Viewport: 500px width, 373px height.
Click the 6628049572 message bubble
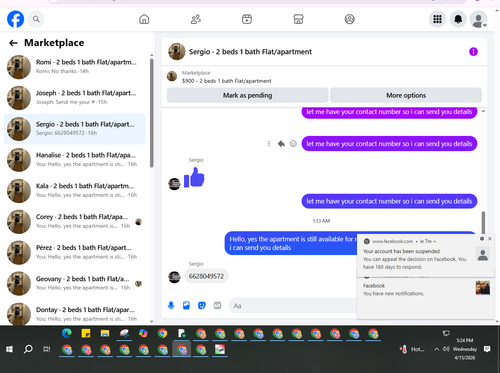tap(206, 276)
